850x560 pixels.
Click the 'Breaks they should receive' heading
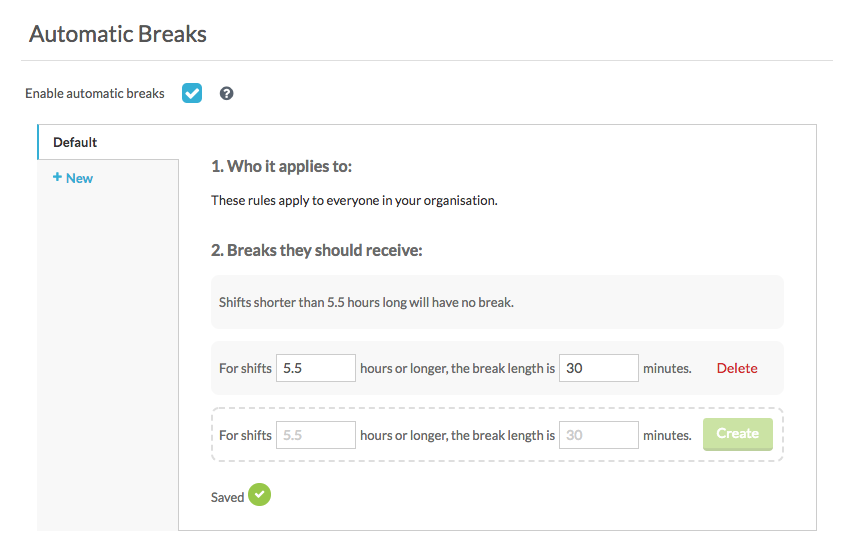tap(317, 250)
